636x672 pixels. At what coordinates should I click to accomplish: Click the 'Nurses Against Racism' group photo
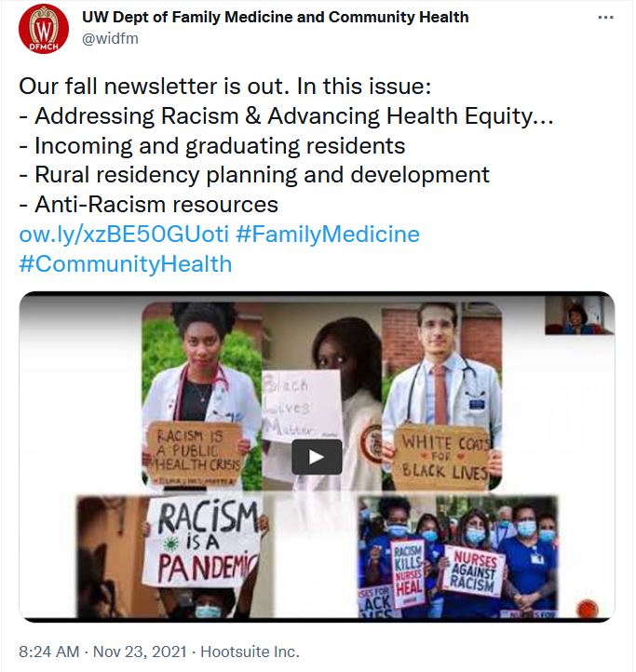click(458, 557)
